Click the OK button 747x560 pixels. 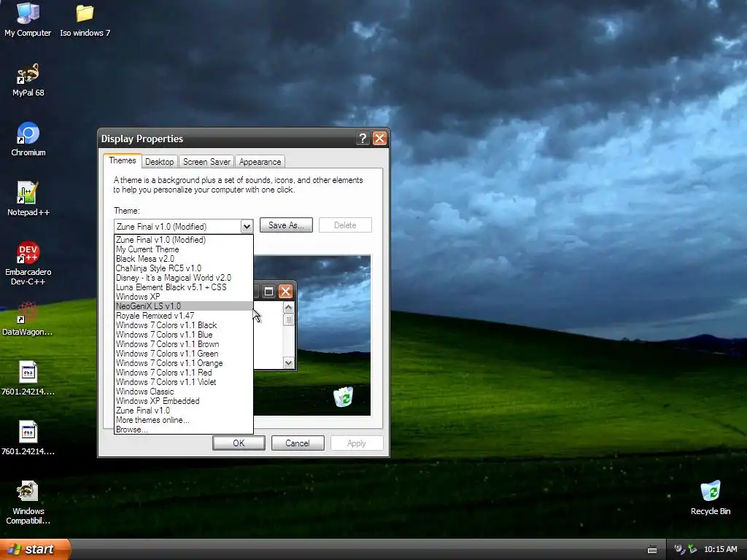(x=239, y=443)
